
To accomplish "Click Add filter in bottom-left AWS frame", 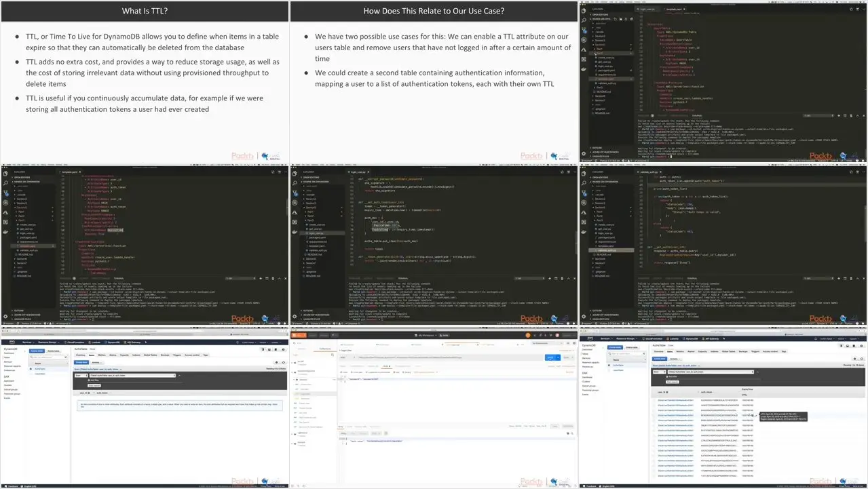I will [x=94, y=380].
